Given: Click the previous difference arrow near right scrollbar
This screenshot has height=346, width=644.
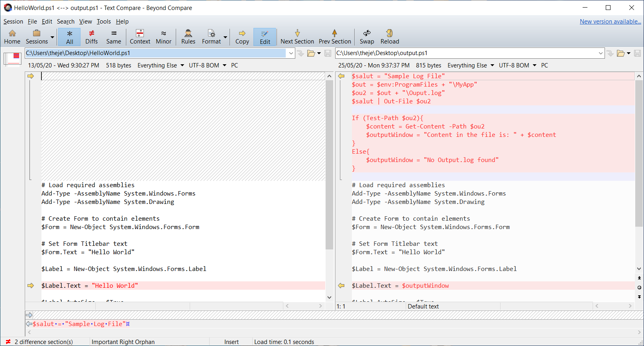Looking at the screenshot, I should tap(639, 278).
